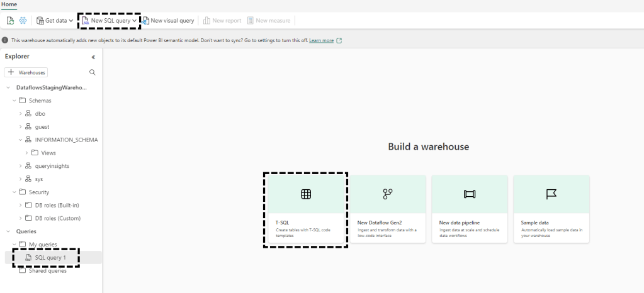Image resolution: width=644 pixels, height=293 pixels.
Task: Click the New data pipeline icon
Action: point(470,194)
